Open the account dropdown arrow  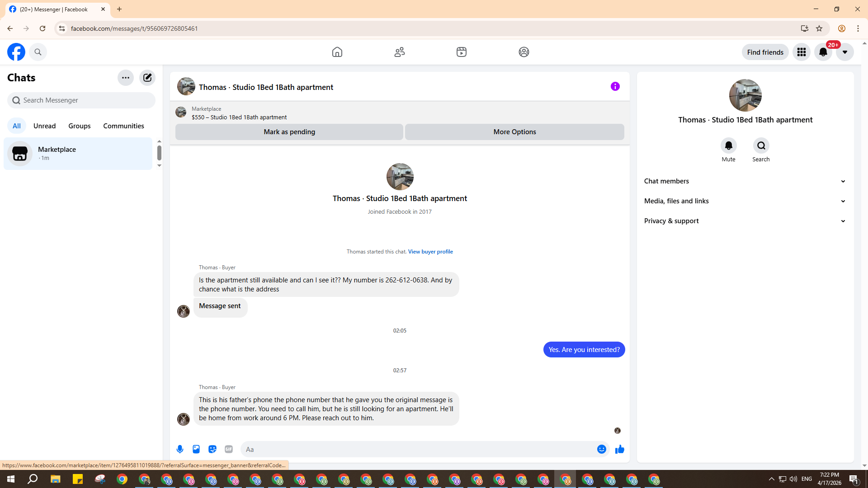(x=844, y=52)
